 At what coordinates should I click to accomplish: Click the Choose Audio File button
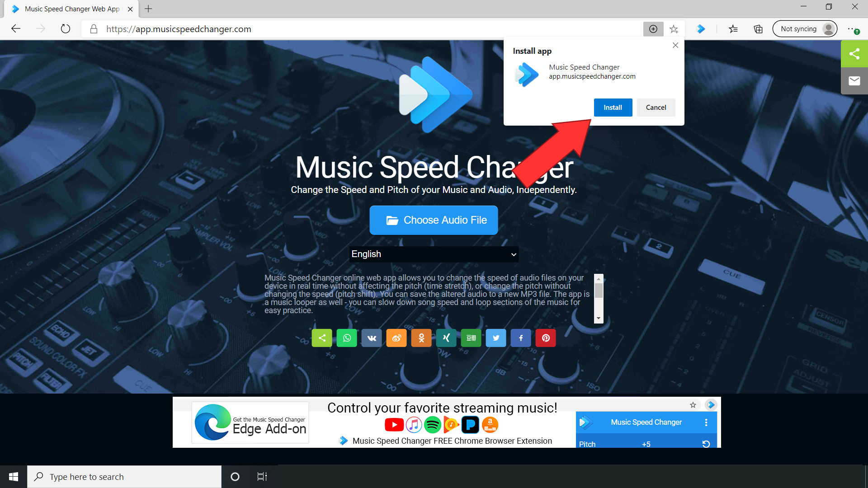(x=434, y=220)
